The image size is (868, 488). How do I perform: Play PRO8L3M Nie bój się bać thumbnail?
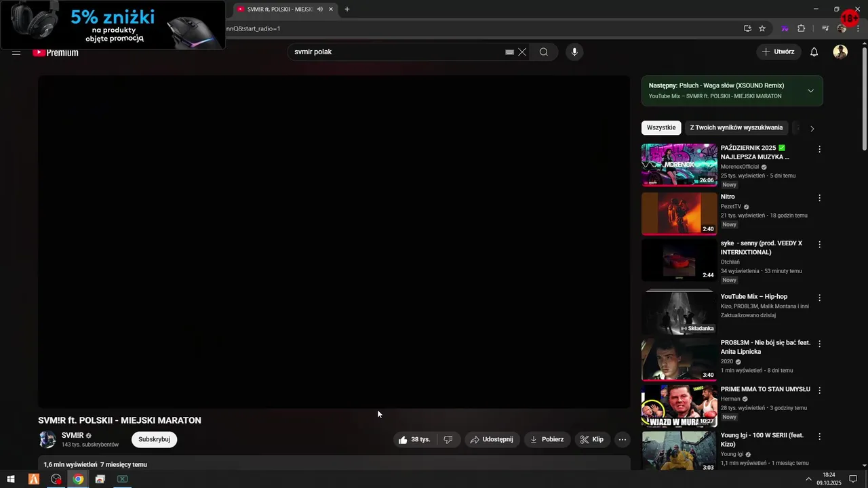[x=679, y=359]
